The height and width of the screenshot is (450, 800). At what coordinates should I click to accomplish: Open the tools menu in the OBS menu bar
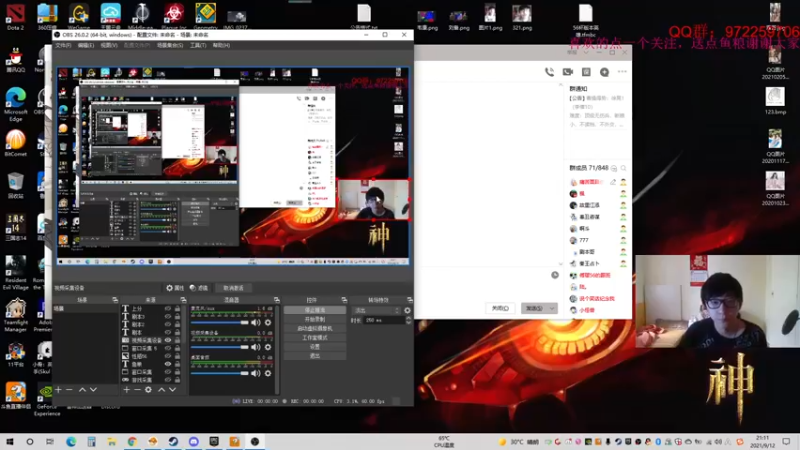point(198,45)
